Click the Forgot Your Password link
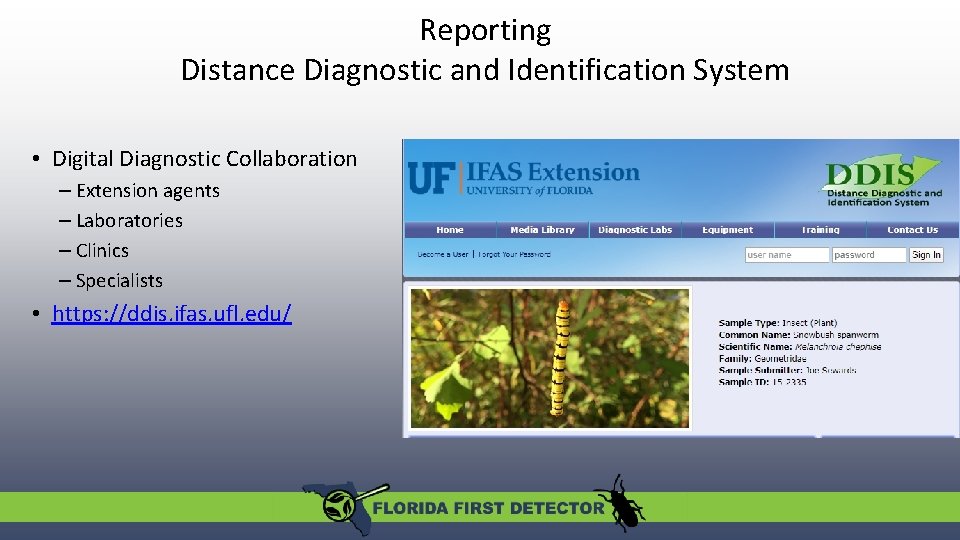 [514, 254]
